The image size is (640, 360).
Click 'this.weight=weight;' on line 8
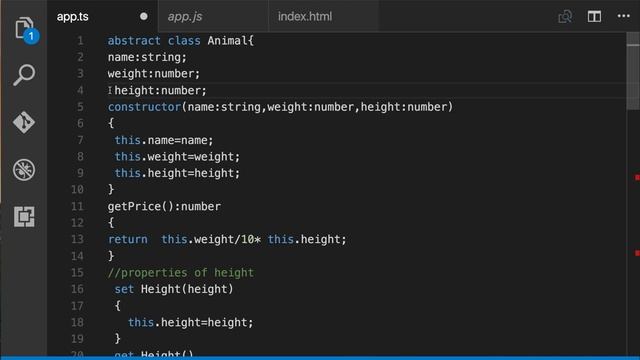tap(177, 157)
